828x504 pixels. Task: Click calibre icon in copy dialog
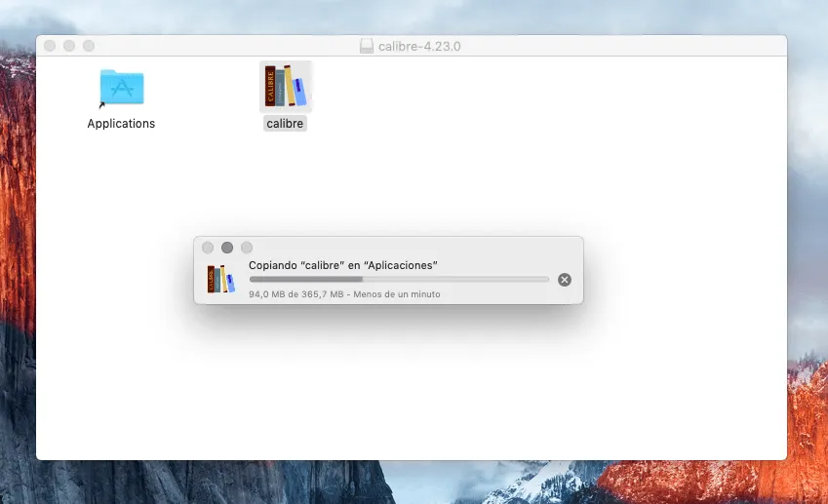click(220, 279)
